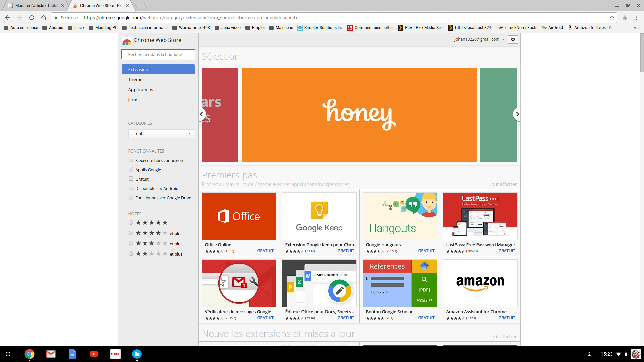Launch Netflix from the shelf
The width and height of the screenshot is (644, 362).
pyautogui.click(x=115, y=354)
